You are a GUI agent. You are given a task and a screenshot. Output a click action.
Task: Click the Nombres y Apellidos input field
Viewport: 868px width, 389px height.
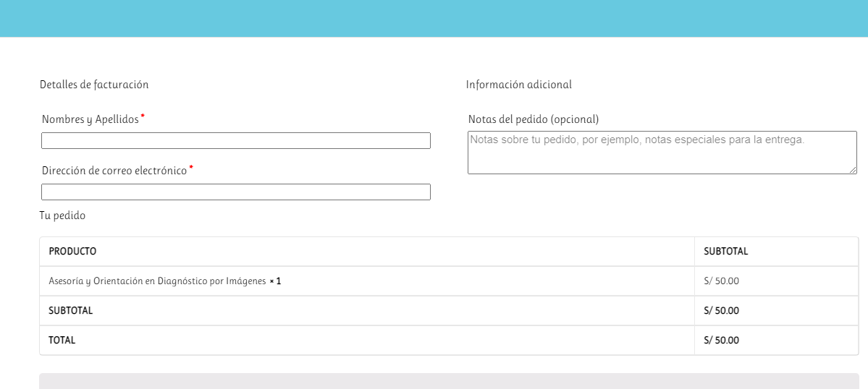point(236,140)
